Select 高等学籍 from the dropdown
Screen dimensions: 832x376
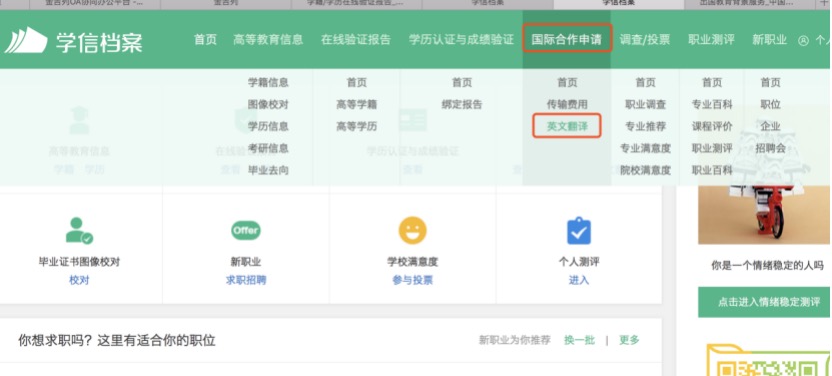click(x=357, y=104)
